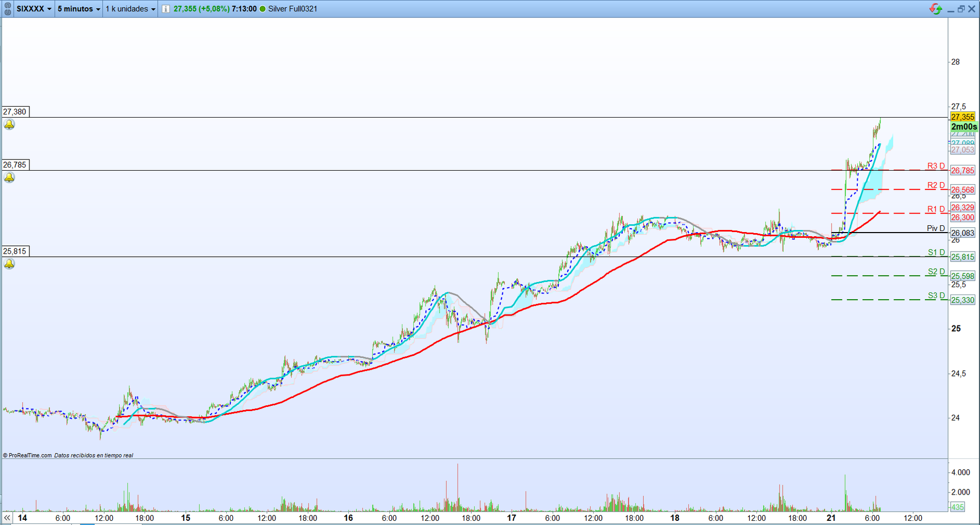Viewport: 980px width, 525px height.
Task: Open the 1 k unidades history dropdown
Action: tap(131, 9)
